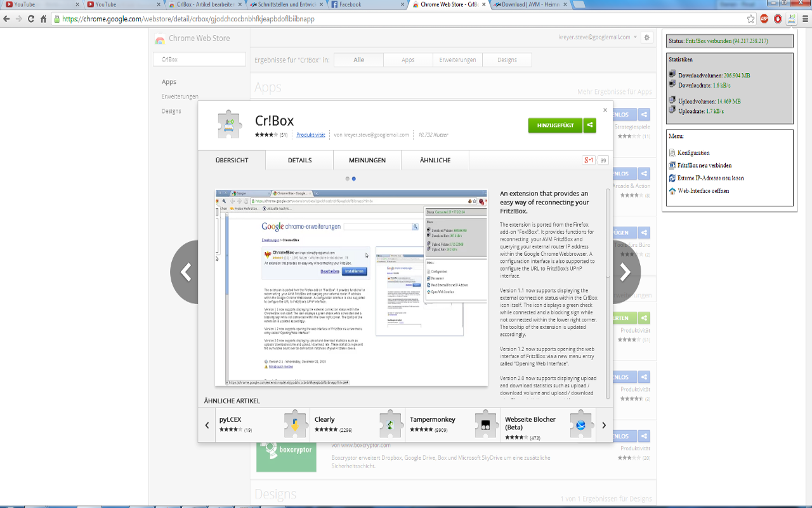Switch to the DETAILS tab
Image resolution: width=812 pixels, height=508 pixels.
click(299, 160)
